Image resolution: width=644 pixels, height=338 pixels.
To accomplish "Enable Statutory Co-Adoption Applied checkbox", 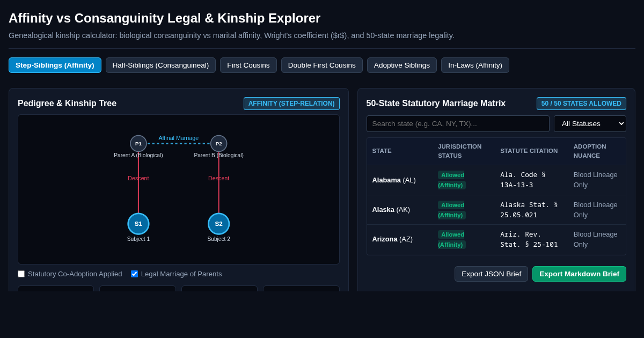I will [x=21, y=274].
